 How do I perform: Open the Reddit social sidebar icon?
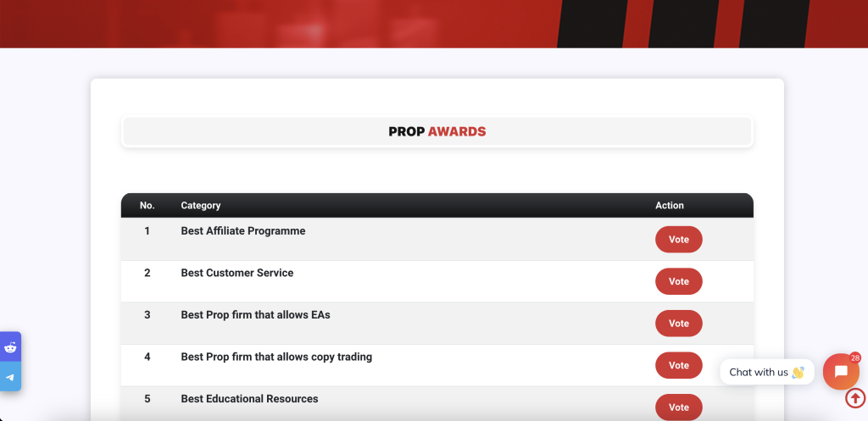click(x=10, y=347)
